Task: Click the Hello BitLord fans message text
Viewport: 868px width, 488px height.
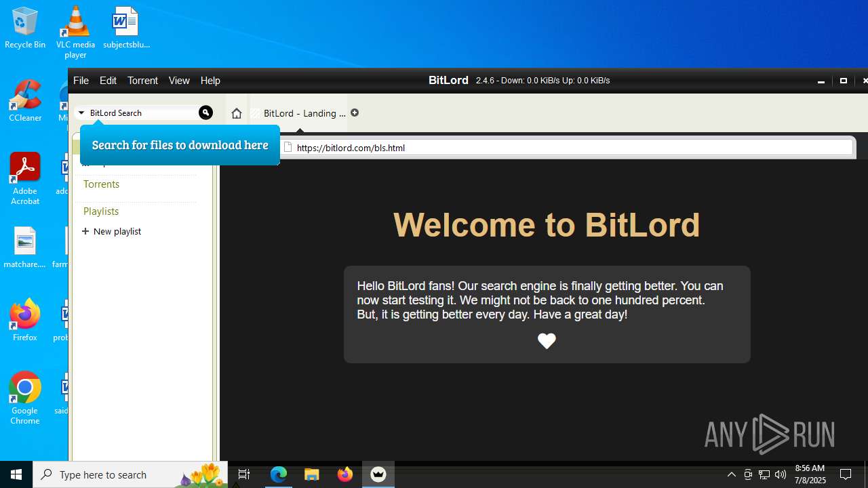Action: coord(540,300)
